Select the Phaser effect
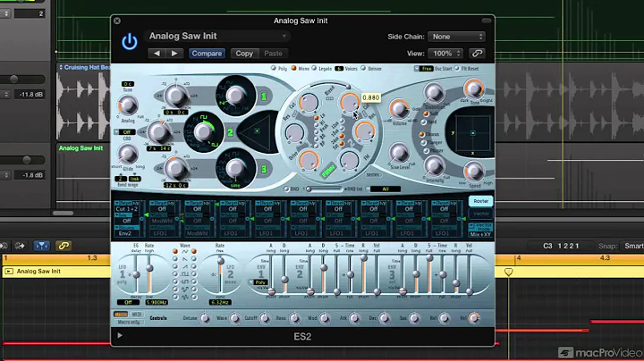 (x=427, y=151)
